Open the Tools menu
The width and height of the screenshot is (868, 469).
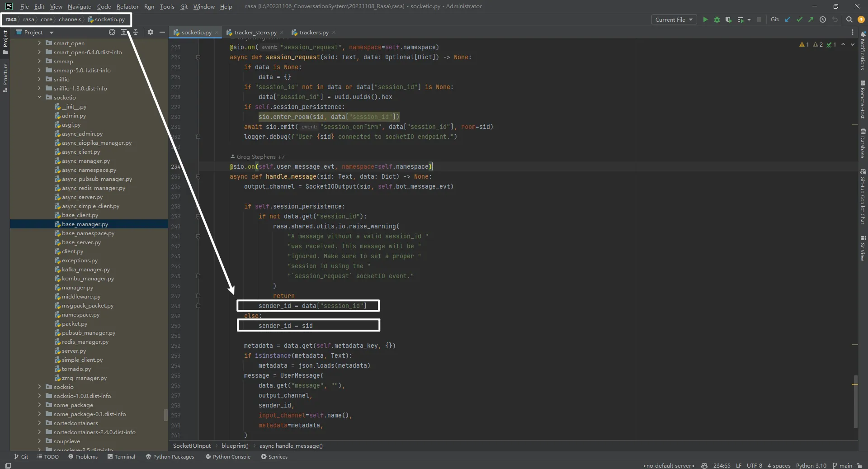click(167, 6)
